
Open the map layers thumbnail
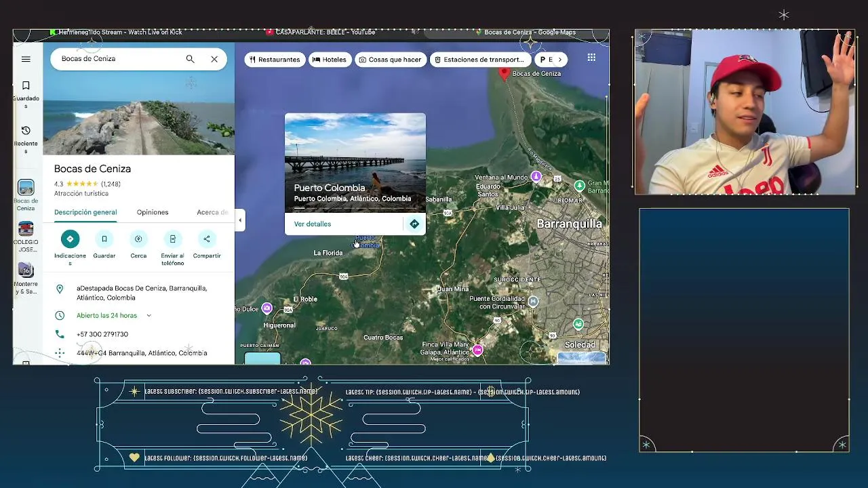(262, 359)
